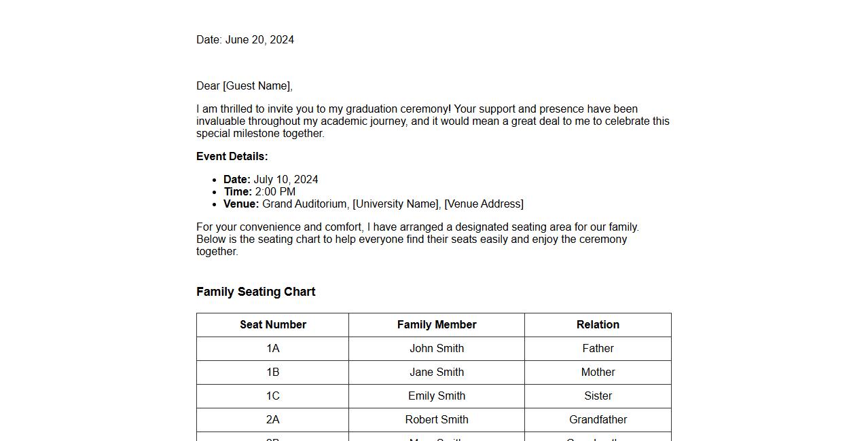Select the Jane Smith table cell
This screenshot has width=868, height=441.
pyautogui.click(x=437, y=372)
